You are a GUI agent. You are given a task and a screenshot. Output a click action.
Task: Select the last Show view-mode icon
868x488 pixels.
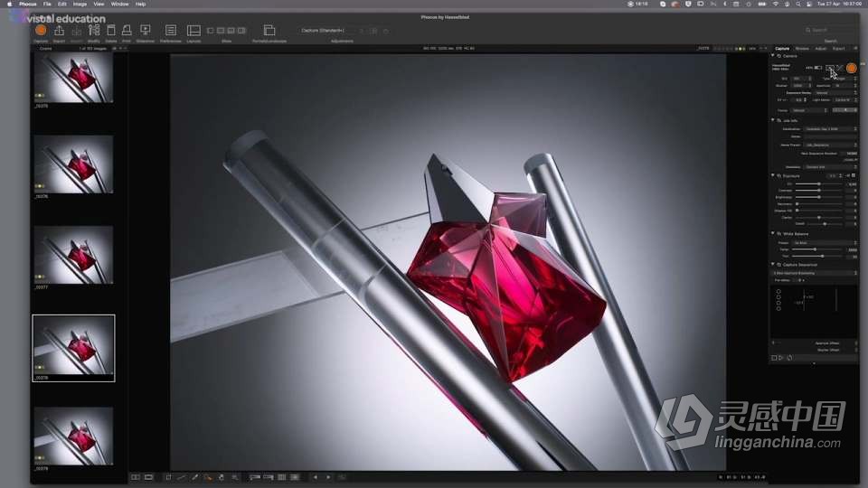[242, 31]
